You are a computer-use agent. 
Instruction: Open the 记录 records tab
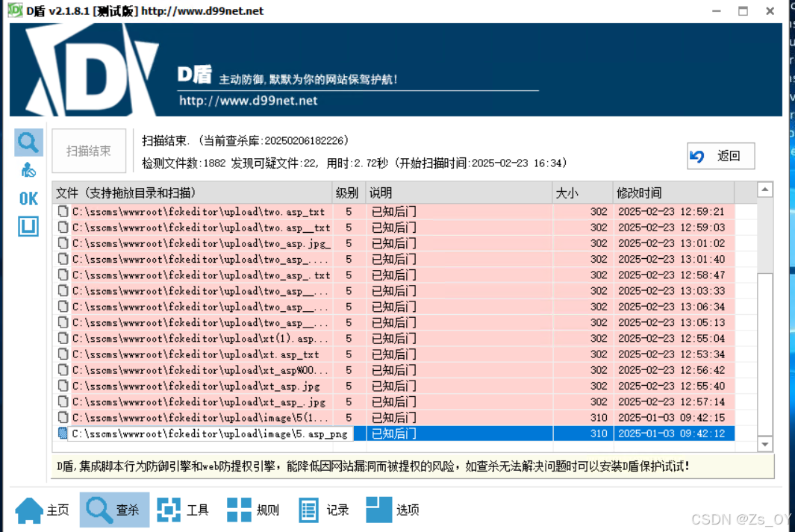click(323, 510)
